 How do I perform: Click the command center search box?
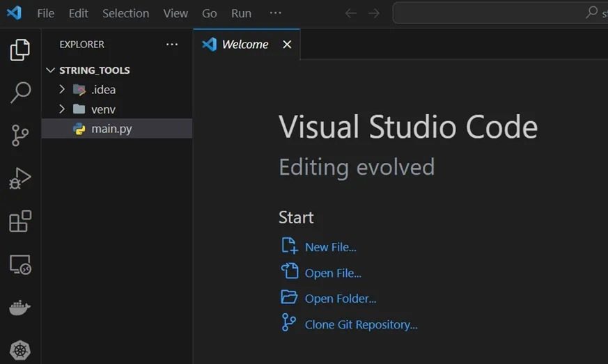point(498,13)
